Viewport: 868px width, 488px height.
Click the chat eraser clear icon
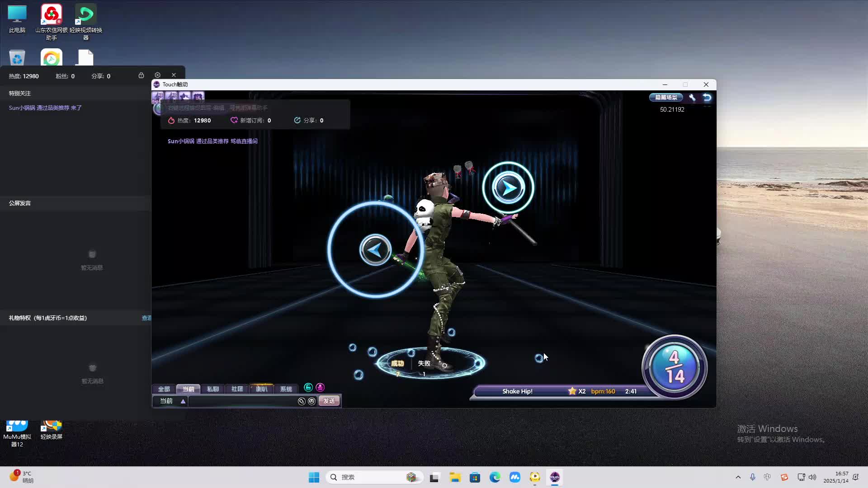pyautogui.click(x=302, y=401)
